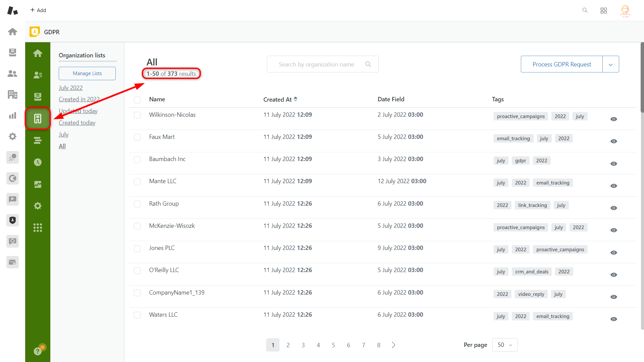The height and width of the screenshot is (362, 644).
Task: Click the search magnifier in top bar
Action: pos(585,10)
